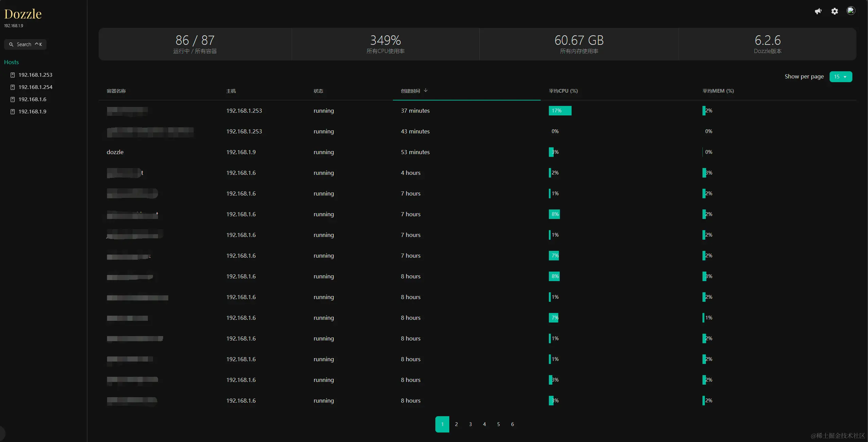Click the user avatar icon
Image resolution: width=868 pixels, height=442 pixels.
point(851,11)
